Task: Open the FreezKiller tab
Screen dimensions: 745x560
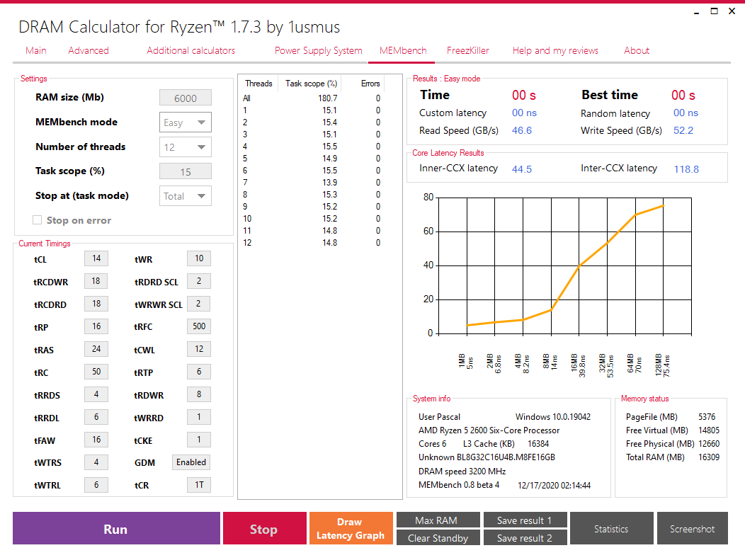Action: pyautogui.click(x=467, y=50)
